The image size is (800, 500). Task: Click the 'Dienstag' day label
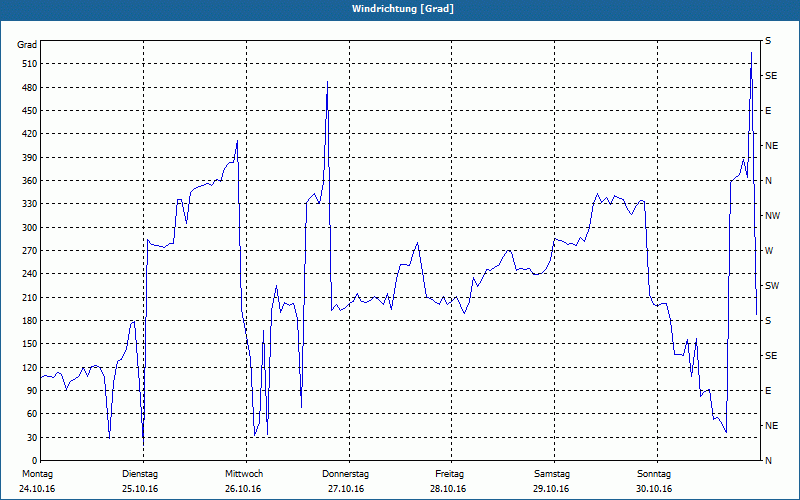(140, 474)
